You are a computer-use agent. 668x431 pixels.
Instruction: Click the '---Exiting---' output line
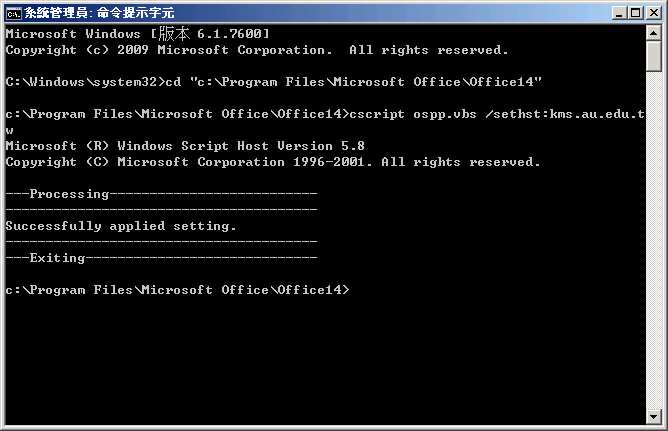[x=161, y=258]
